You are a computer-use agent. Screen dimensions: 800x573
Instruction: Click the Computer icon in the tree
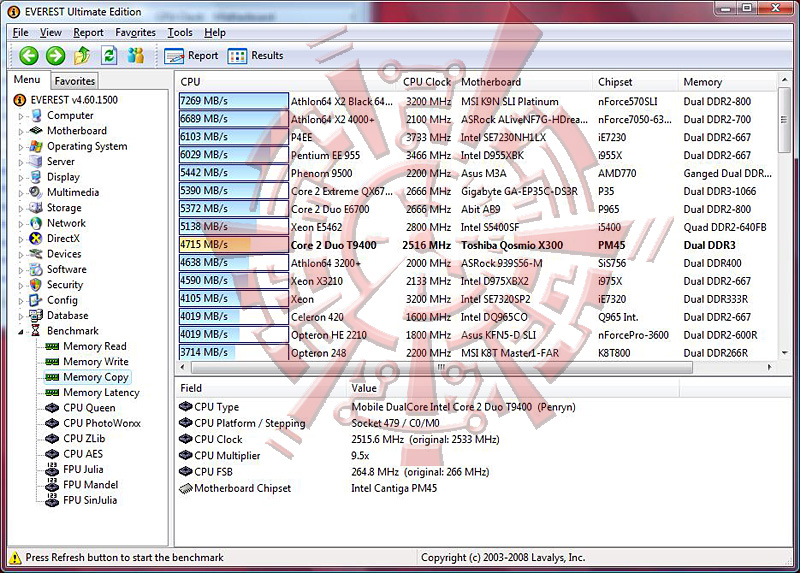pos(36,116)
